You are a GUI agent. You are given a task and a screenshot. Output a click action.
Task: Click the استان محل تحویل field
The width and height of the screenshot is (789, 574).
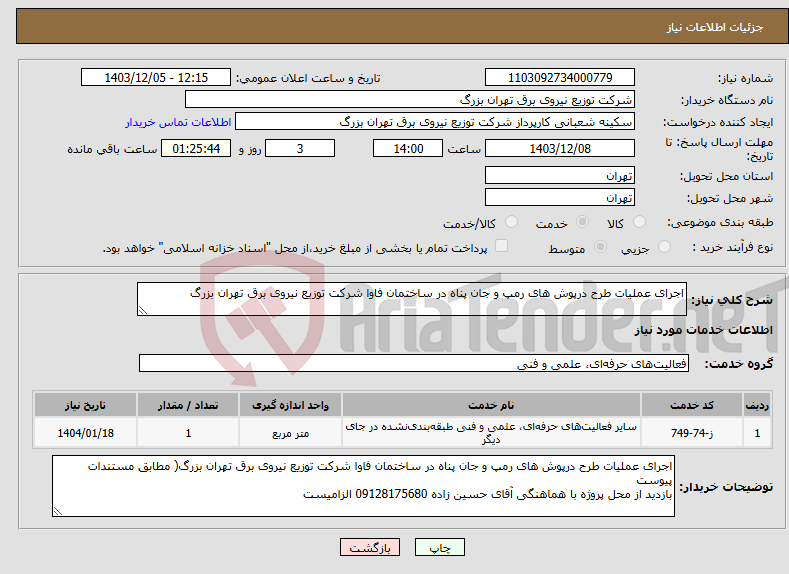[560, 176]
